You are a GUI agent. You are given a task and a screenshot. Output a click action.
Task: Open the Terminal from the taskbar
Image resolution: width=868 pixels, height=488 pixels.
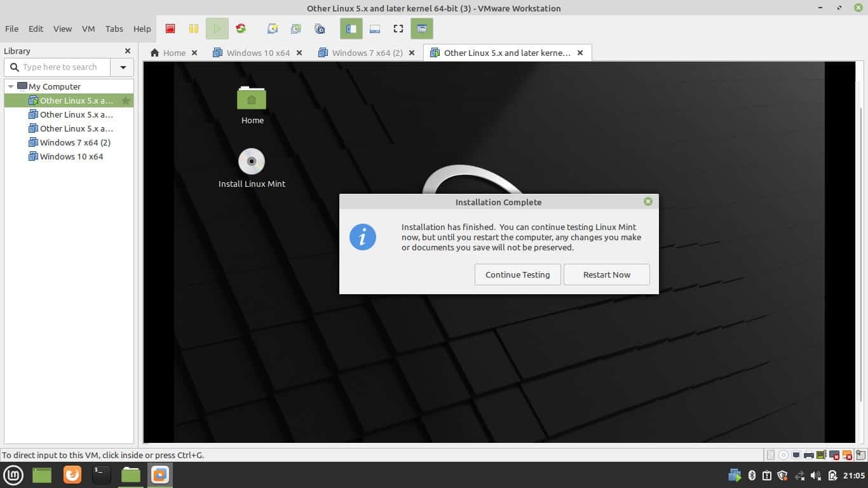[x=101, y=475]
